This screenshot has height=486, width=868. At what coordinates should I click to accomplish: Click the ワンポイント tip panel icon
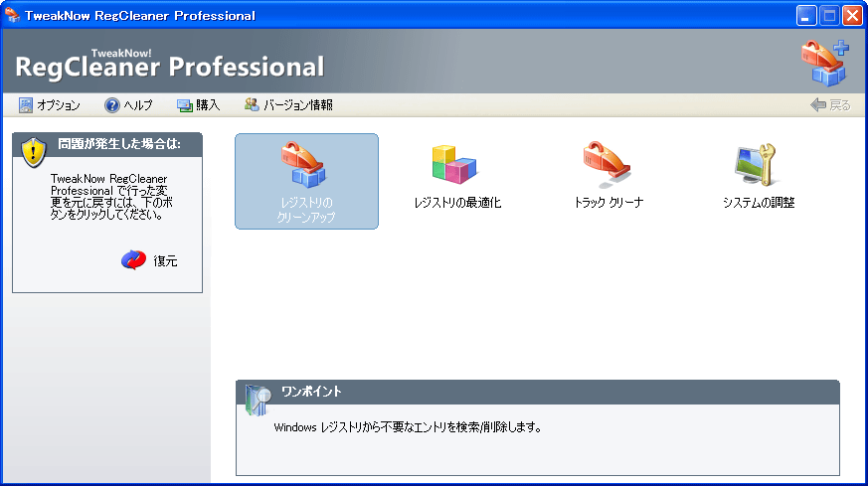tap(258, 400)
